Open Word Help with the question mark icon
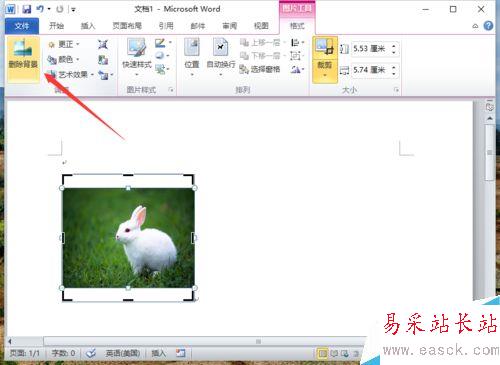 (x=488, y=26)
